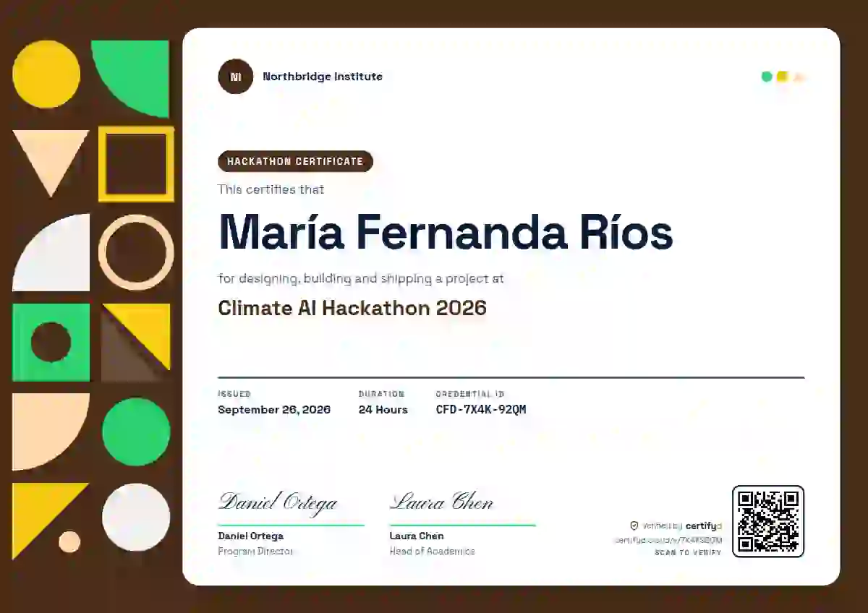Open the certifyd verification URL link
This screenshot has width=868, height=613.
(668, 540)
